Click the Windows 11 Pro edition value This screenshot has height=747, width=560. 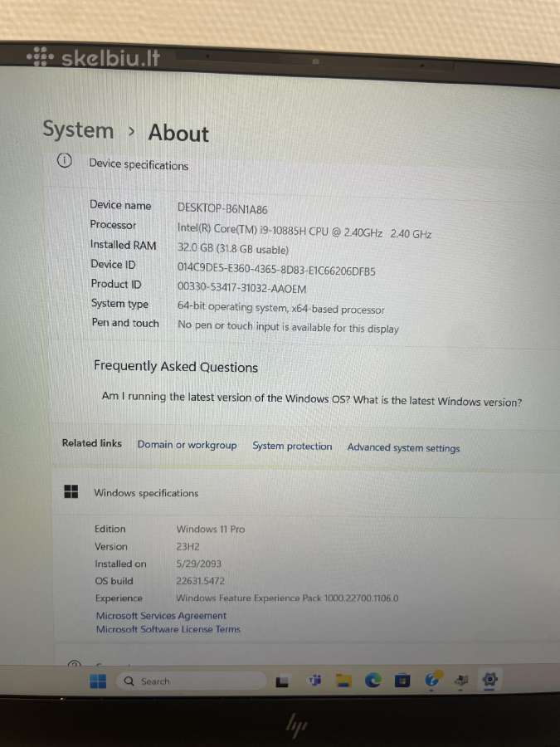pyautogui.click(x=211, y=529)
